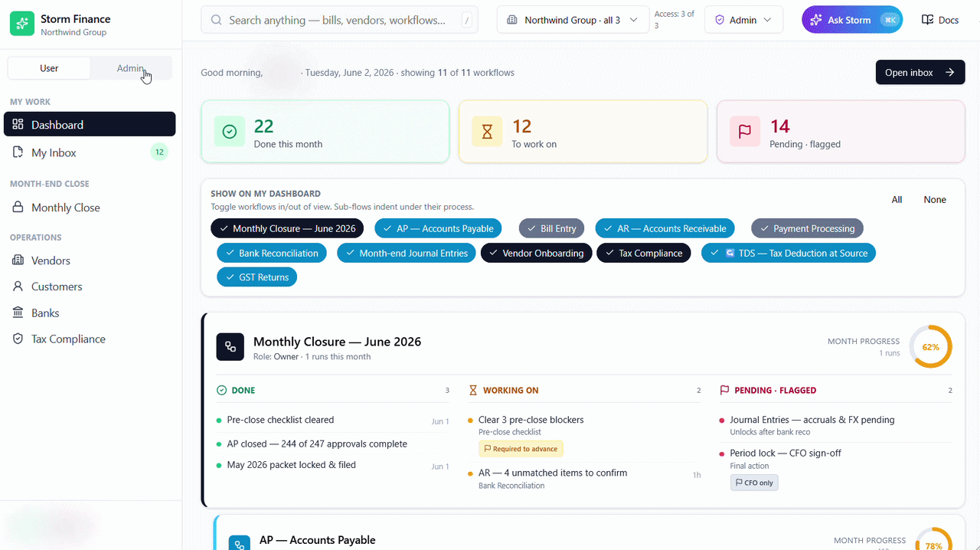Focus the Search anything input field

339,20
